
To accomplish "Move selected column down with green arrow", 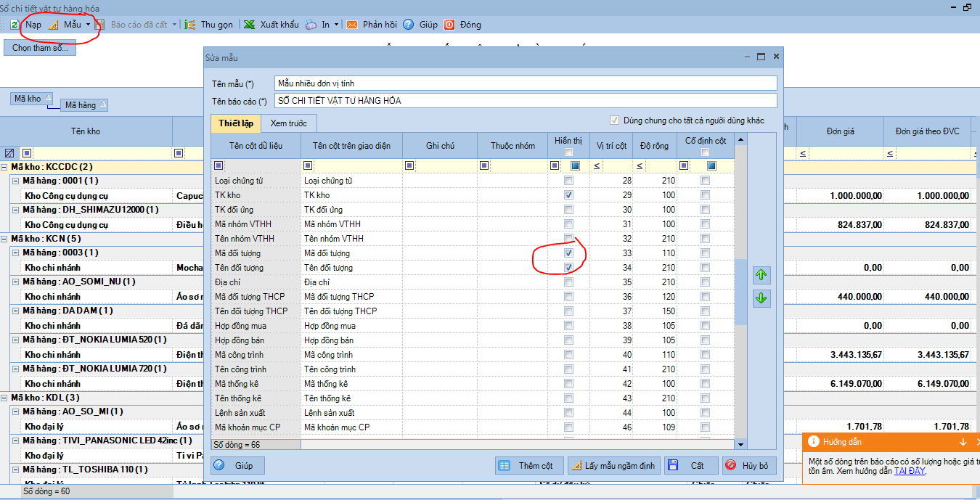I will pyautogui.click(x=761, y=298).
